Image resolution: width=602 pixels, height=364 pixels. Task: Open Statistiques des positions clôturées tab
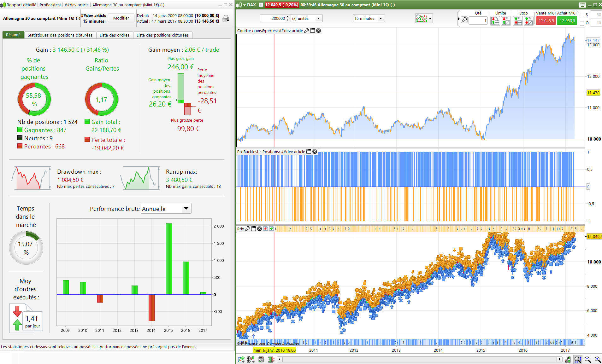(x=60, y=35)
